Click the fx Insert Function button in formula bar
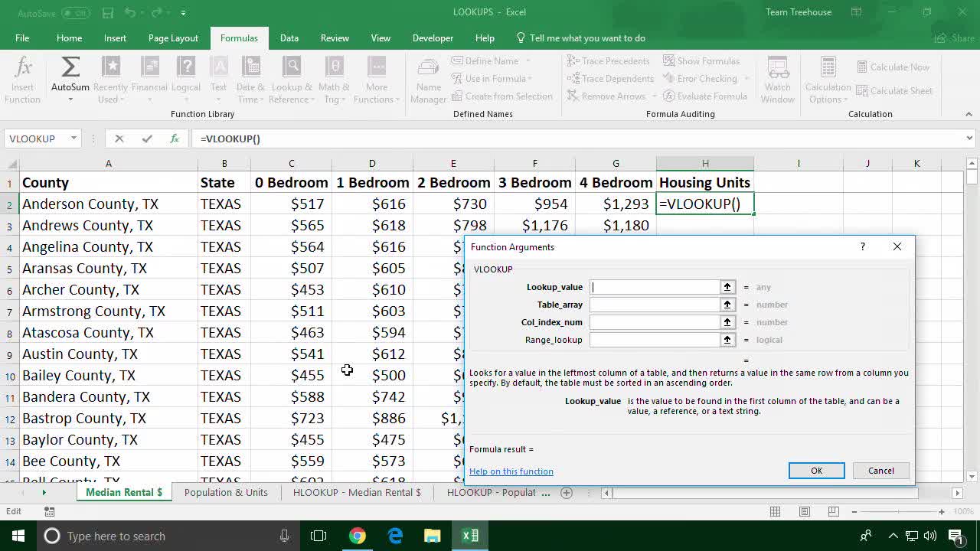 175,139
